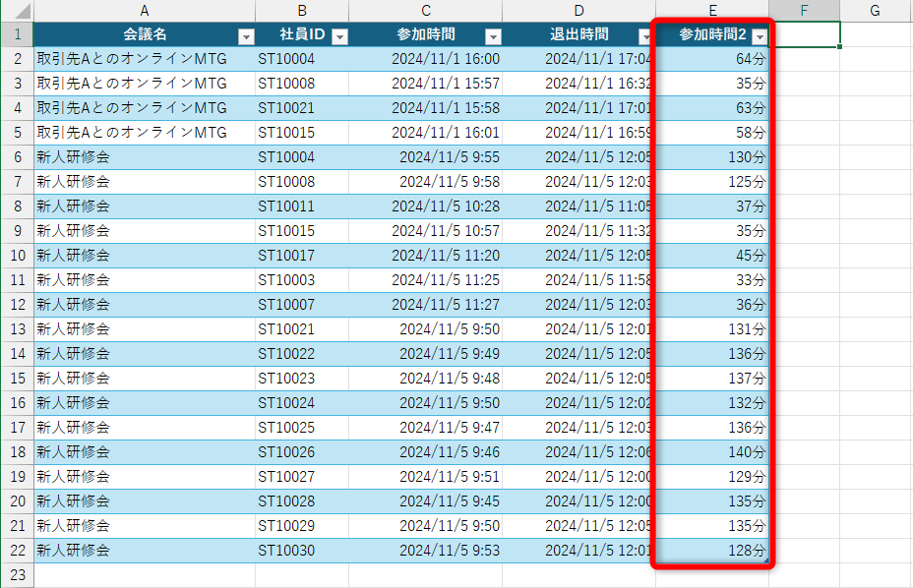This screenshot has width=913, height=588.
Task: Open the 社員ID filter dropdown
Action: pyautogui.click(x=340, y=37)
